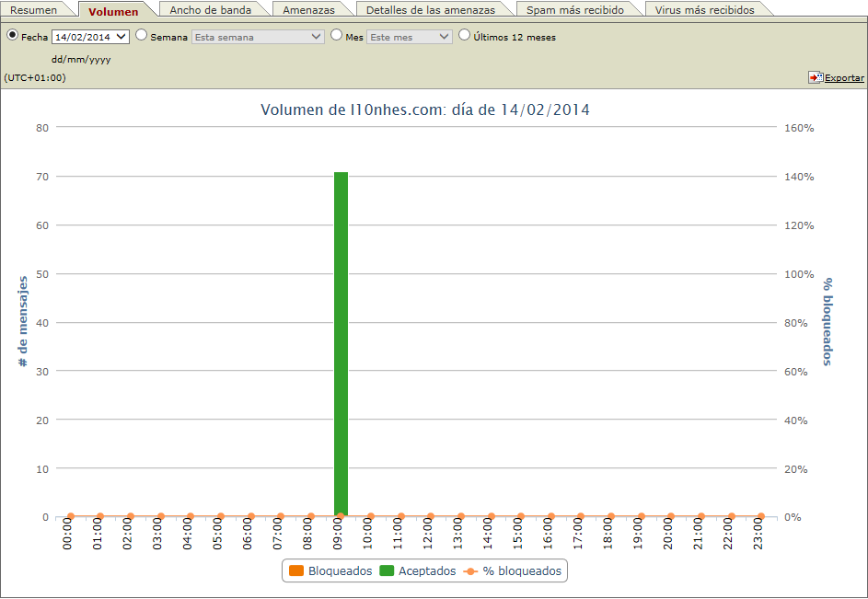Enable "Últimos 12 meses" option
This screenshot has height=599, width=868.
[464, 36]
